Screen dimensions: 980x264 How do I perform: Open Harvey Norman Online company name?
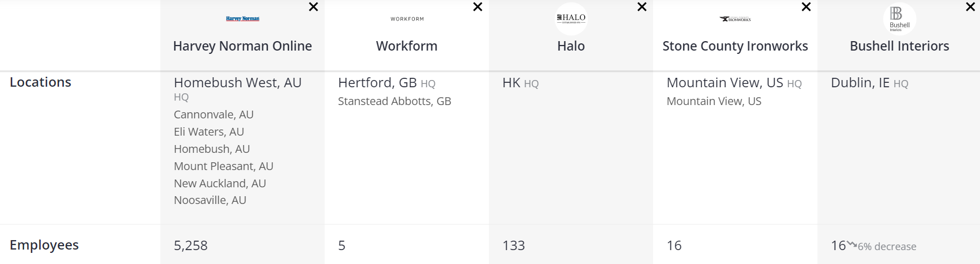(242, 46)
